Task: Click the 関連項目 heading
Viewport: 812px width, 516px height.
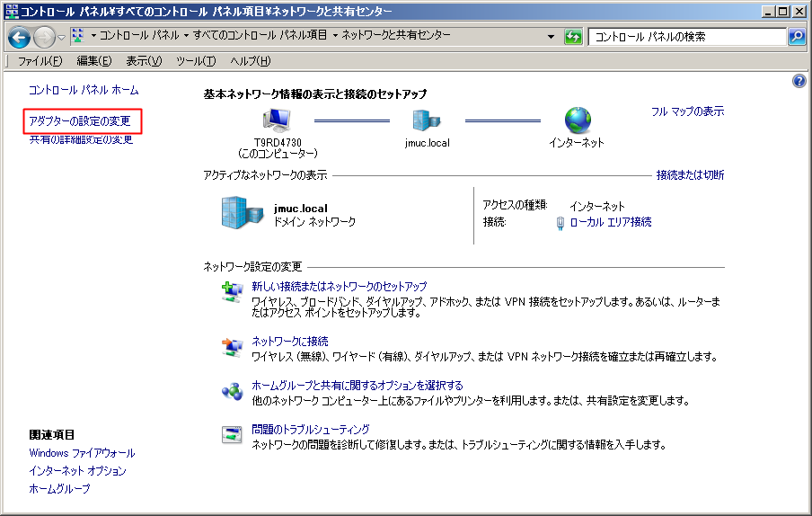Action: (52, 435)
